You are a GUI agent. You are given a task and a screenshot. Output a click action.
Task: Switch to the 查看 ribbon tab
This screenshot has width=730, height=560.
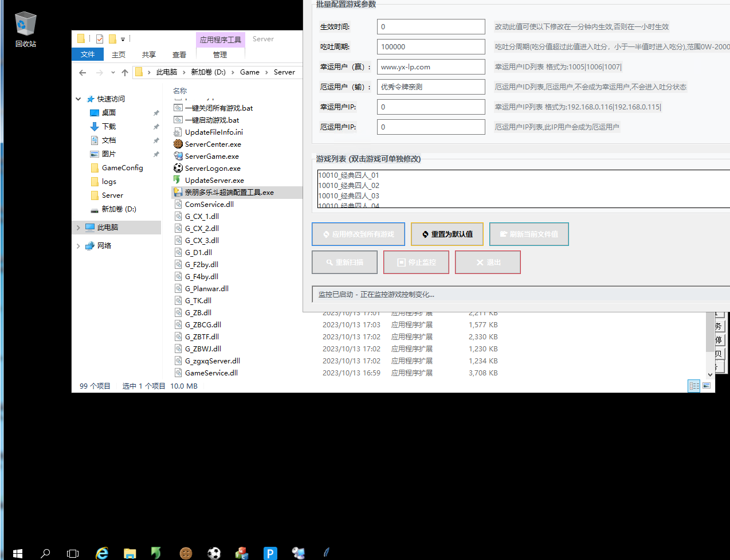click(x=179, y=54)
